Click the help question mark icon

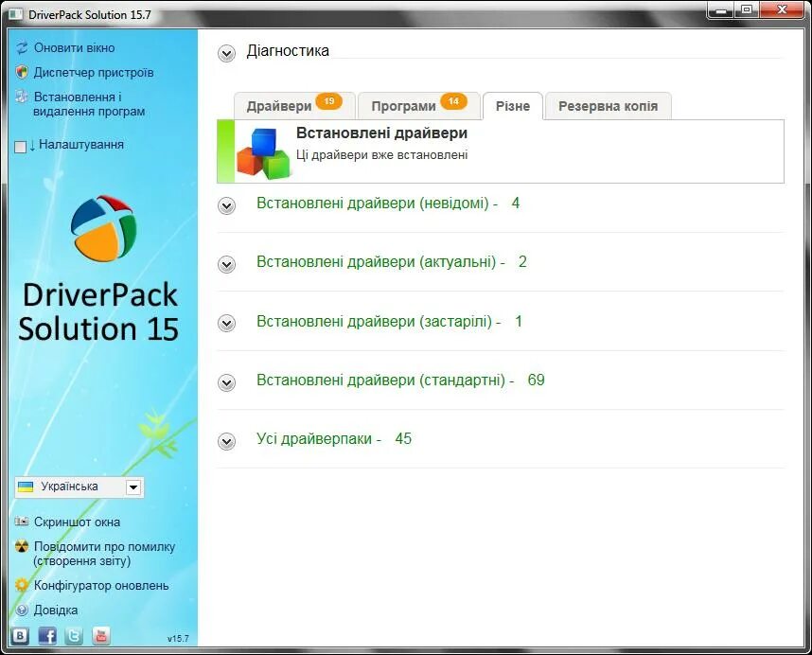coord(22,610)
